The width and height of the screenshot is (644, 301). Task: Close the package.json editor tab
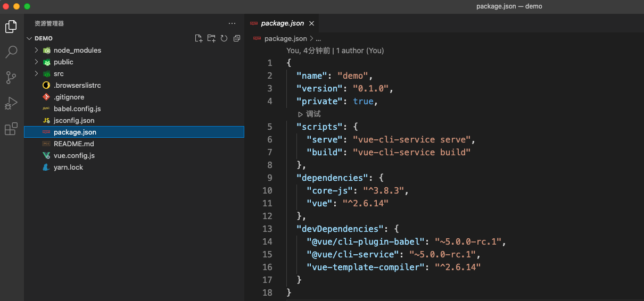pos(312,23)
